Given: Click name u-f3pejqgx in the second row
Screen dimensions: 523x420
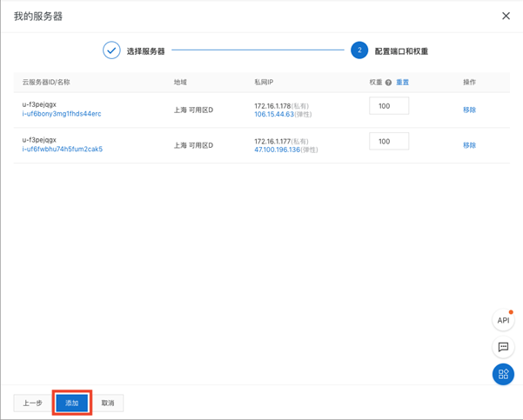Looking at the screenshot, I should point(39,140).
